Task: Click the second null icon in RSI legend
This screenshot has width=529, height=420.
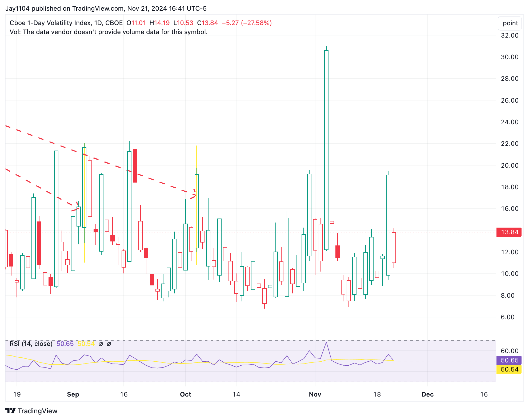Action: pos(109,344)
